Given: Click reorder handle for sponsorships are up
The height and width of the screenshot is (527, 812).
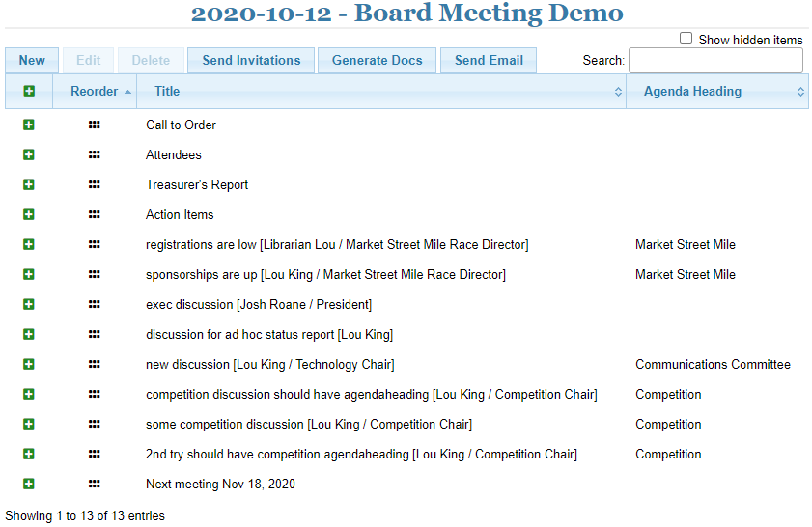Looking at the screenshot, I should 95,274.
